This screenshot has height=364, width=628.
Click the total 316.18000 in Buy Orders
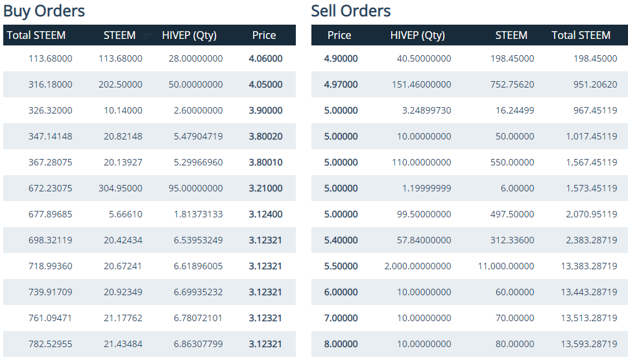51,84
